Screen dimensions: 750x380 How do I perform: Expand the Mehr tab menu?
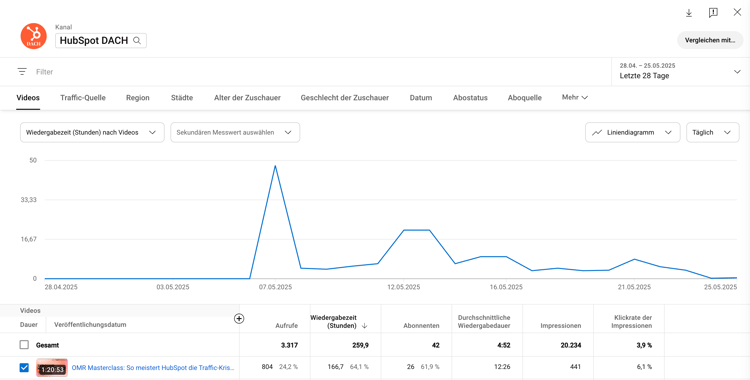pyautogui.click(x=574, y=98)
